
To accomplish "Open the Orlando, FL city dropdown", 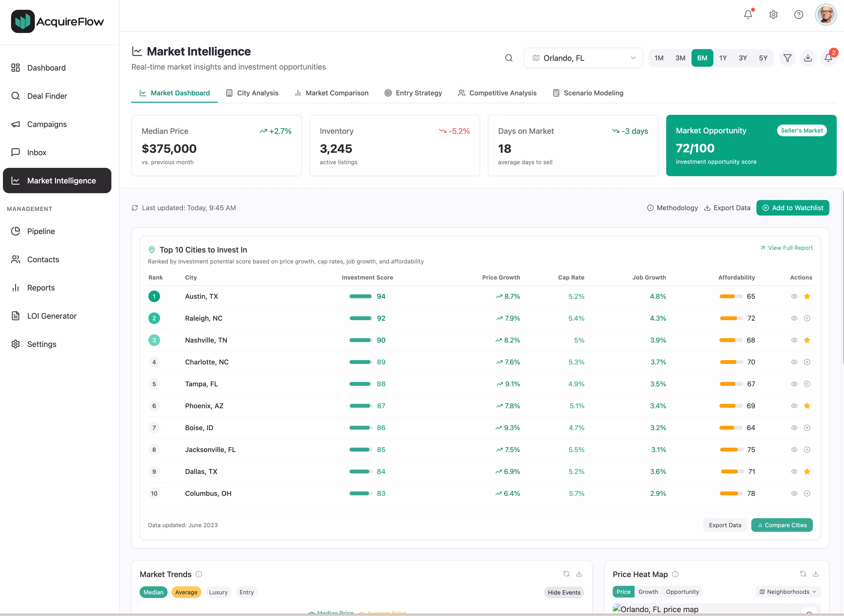I will [x=583, y=58].
